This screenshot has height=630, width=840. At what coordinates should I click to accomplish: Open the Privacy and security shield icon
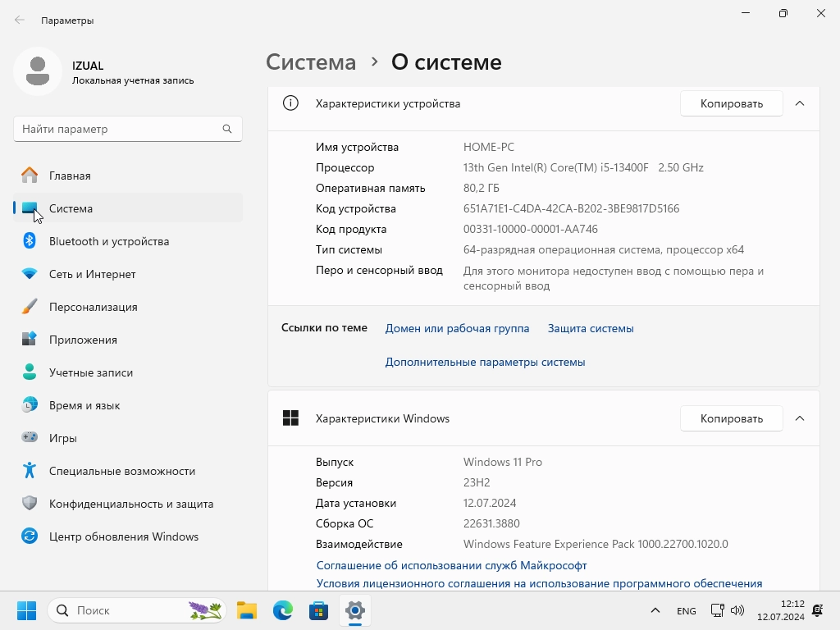pyautogui.click(x=30, y=504)
